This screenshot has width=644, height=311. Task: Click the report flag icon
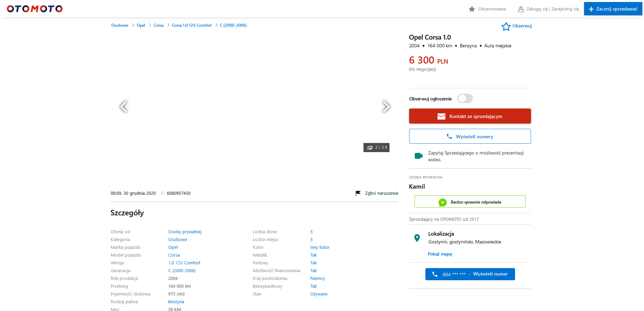click(x=358, y=193)
